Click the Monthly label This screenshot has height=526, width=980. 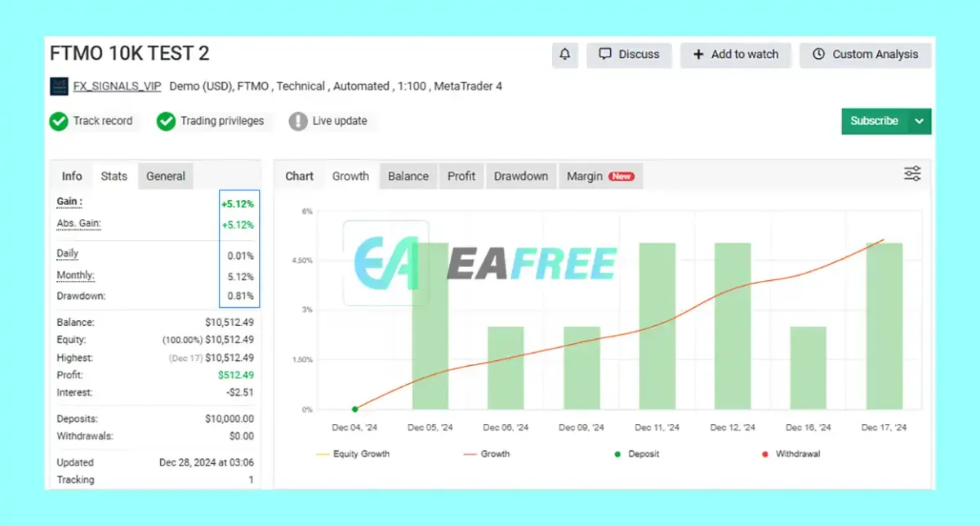(75, 276)
